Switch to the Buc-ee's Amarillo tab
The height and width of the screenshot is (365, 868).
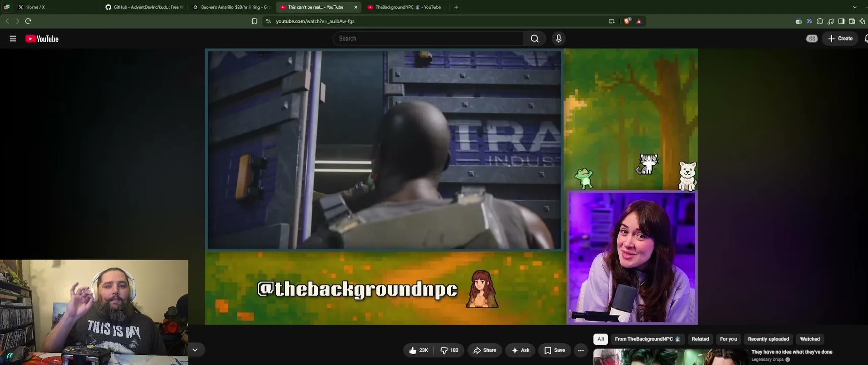click(x=232, y=7)
